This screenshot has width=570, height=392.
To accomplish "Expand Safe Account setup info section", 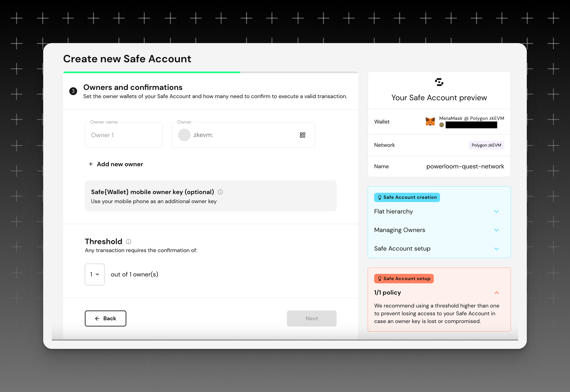I will [496, 249].
